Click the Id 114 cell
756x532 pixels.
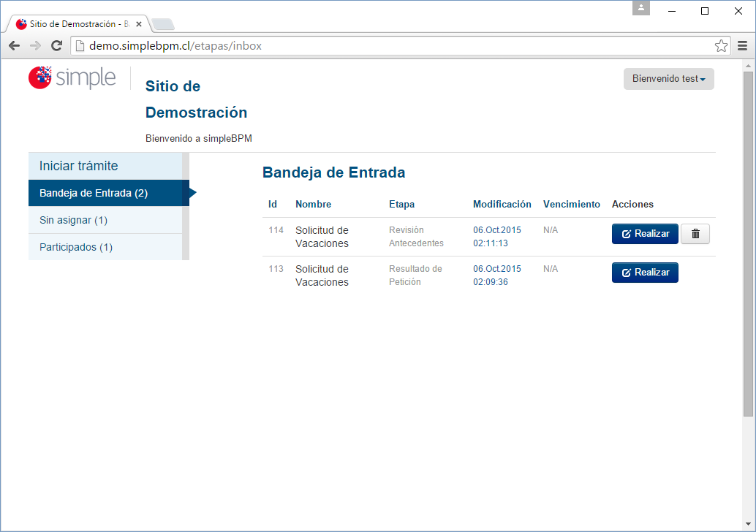276,230
